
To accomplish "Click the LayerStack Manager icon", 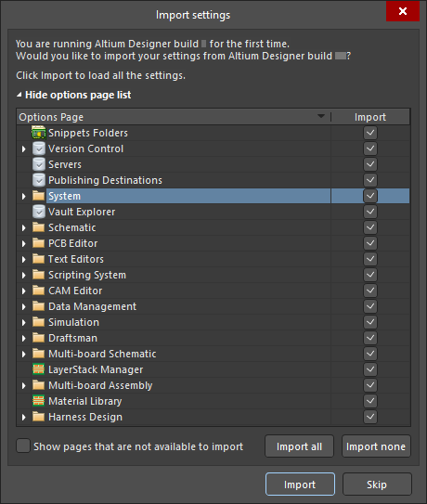I will pos(39,369).
